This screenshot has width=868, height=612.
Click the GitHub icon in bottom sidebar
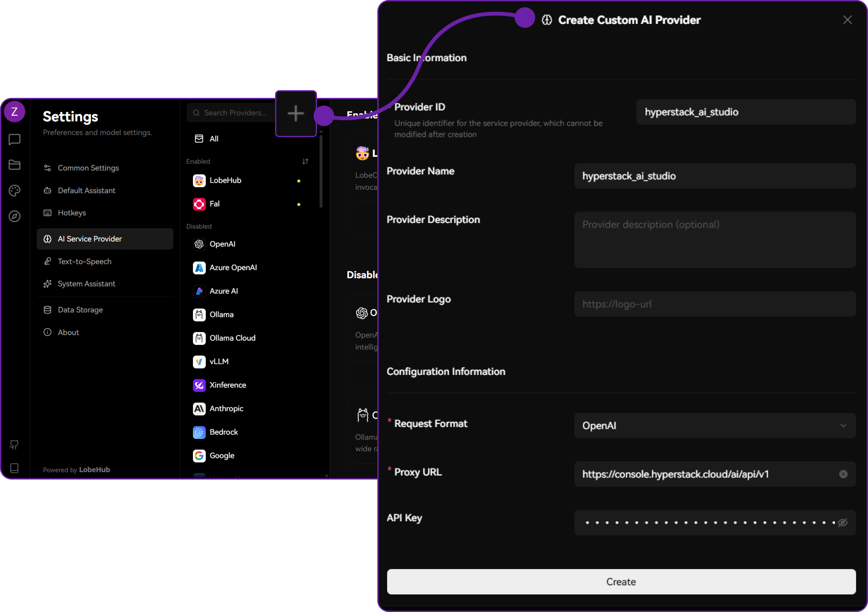point(14,444)
